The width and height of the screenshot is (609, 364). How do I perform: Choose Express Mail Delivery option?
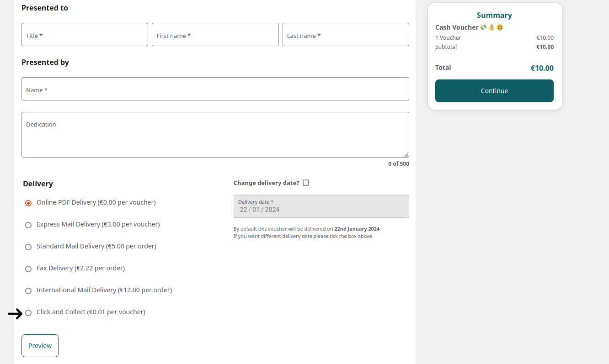point(28,225)
